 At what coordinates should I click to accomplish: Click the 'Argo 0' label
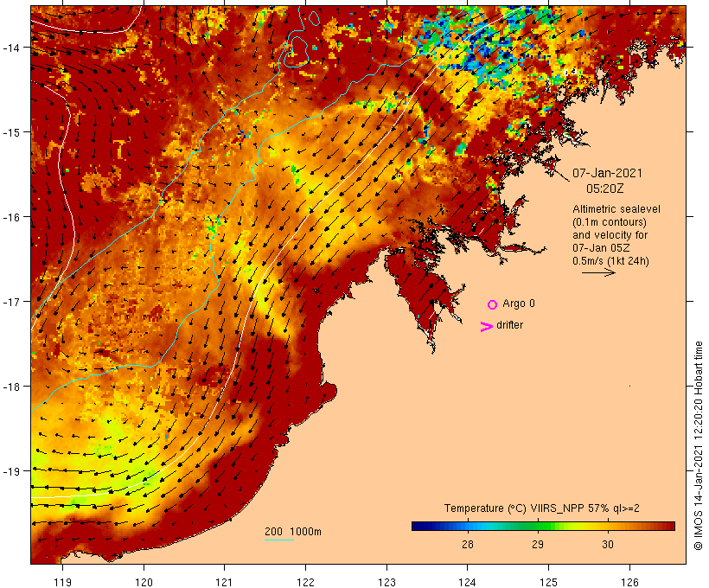519,304
